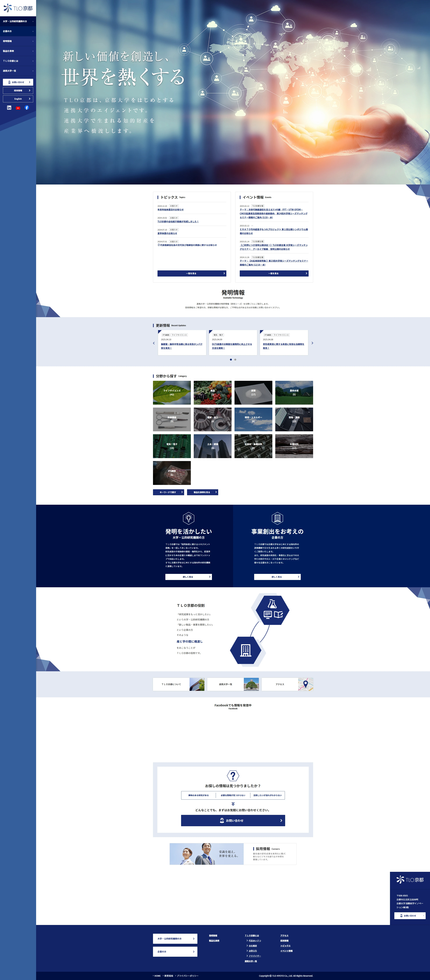Select the second carousel pagination dot

pos(235,360)
